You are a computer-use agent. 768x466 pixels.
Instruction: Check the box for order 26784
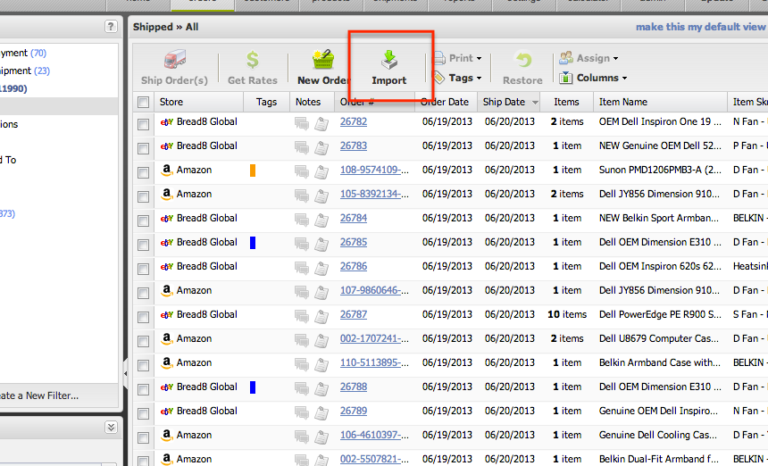[143, 221]
